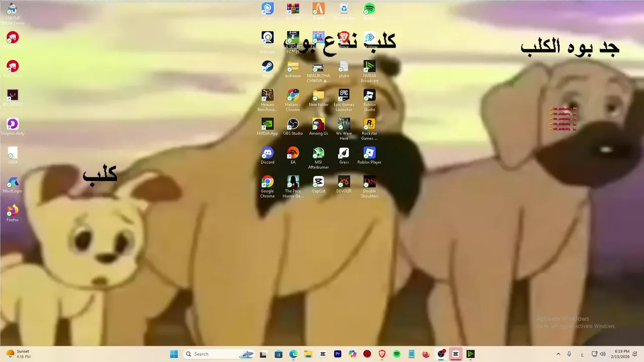Click the taskbar Search box
The height and width of the screenshot is (362, 644).
point(219,354)
